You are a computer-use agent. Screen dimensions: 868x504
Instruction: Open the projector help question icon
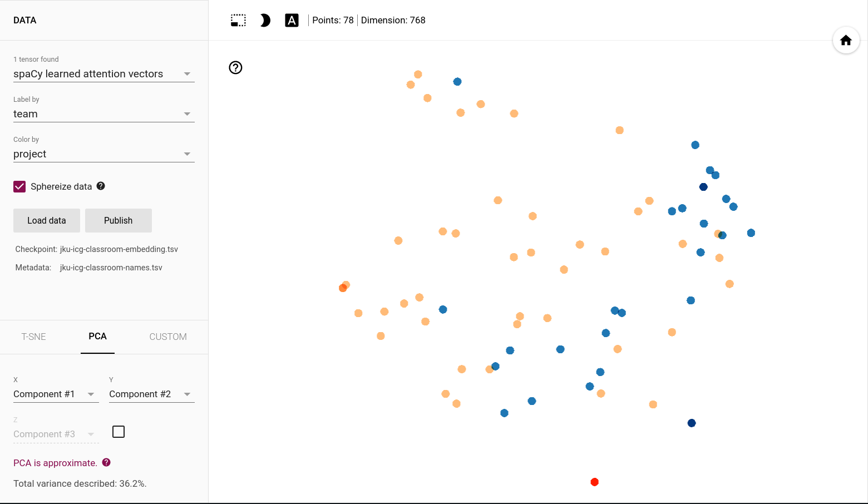tap(235, 67)
